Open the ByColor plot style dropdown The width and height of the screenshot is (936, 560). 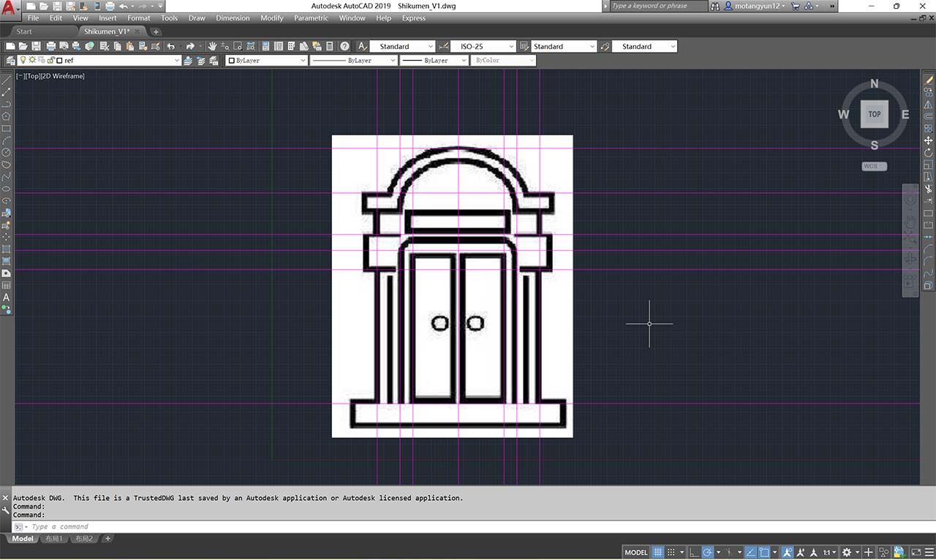503,60
